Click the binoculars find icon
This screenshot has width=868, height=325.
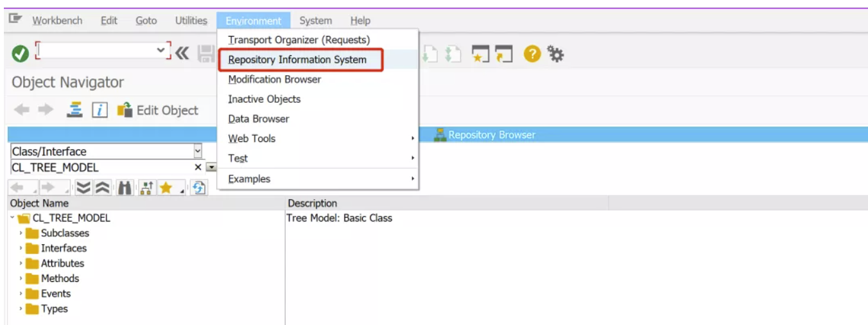point(125,188)
